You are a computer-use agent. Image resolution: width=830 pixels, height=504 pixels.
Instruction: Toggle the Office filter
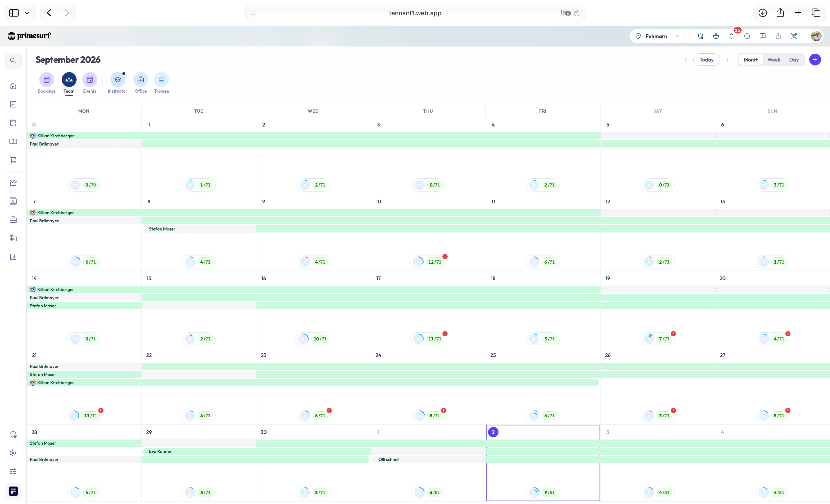141,80
